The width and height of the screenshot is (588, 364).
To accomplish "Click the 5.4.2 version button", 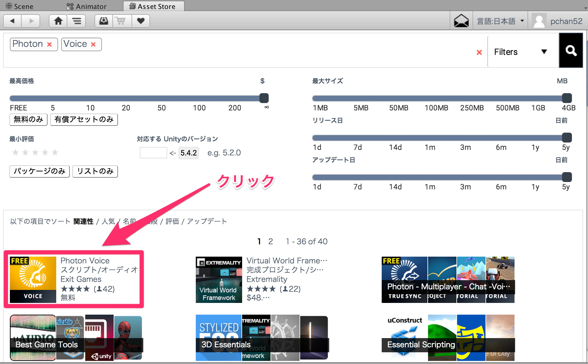I will point(189,153).
